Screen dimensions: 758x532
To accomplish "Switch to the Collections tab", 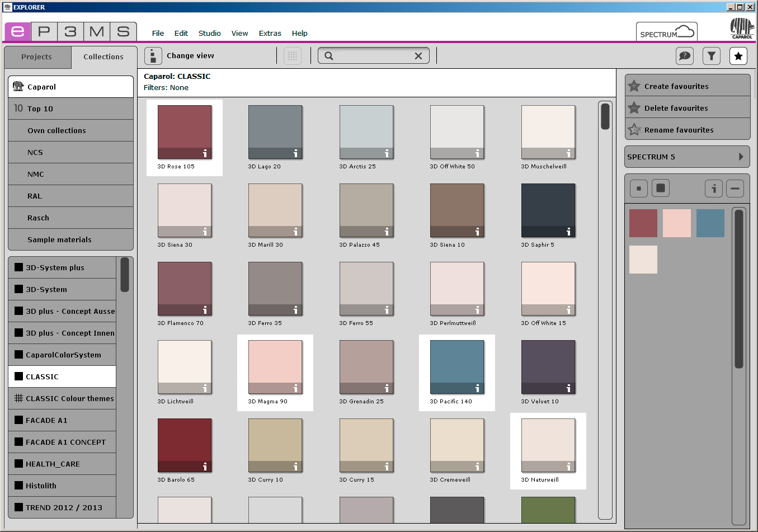I will (103, 57).
